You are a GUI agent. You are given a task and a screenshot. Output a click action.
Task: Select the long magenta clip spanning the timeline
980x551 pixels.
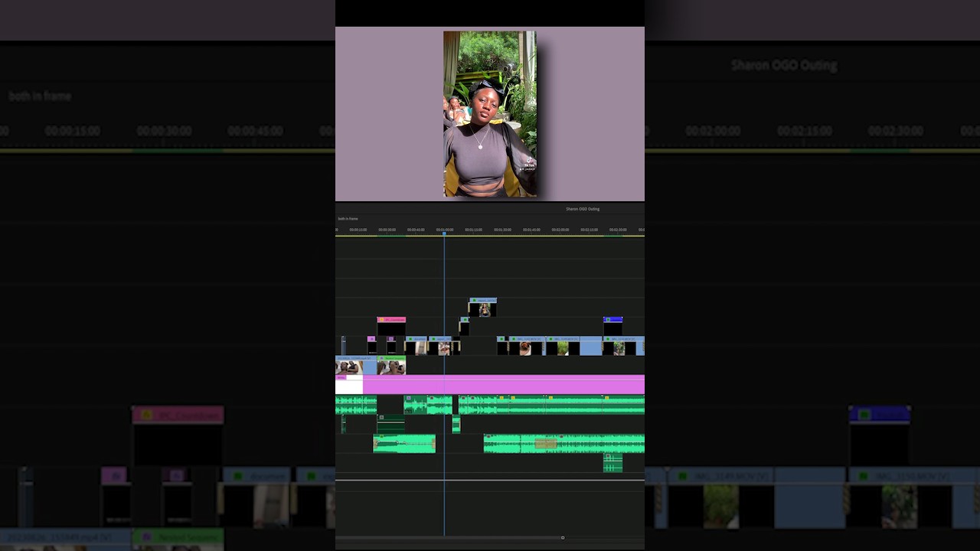point(503,384)
